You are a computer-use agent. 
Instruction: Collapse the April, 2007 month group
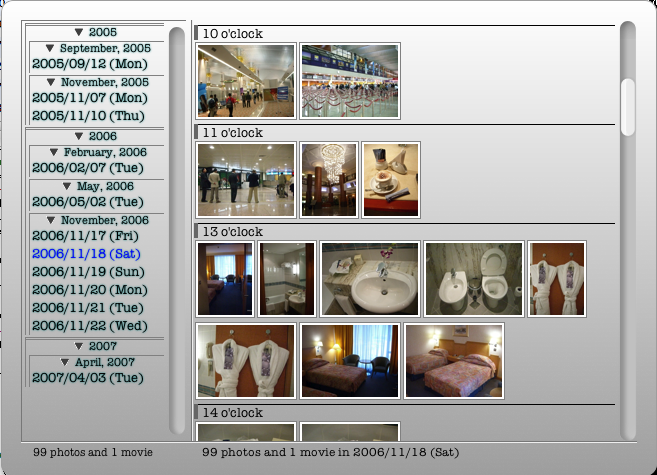pyautogui.click(x=65, y=362)
